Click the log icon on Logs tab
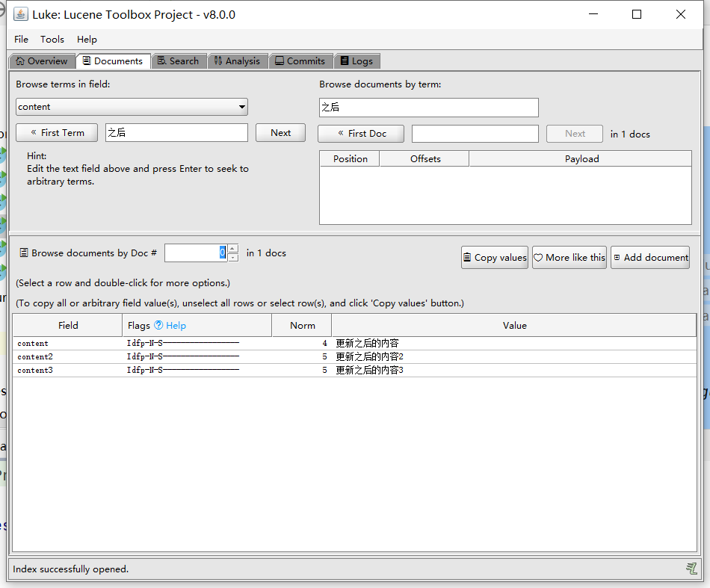710x588 pixels. point(345,61)
